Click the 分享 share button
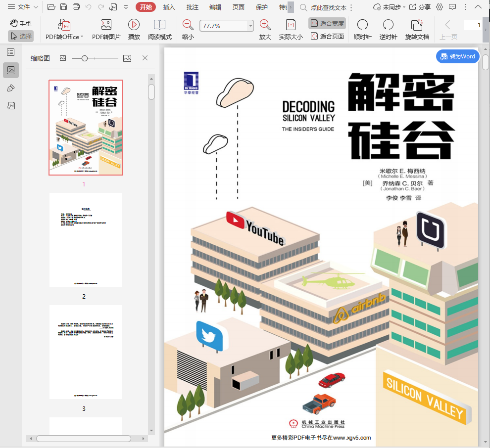Viewport: 490px width, 448px height. point(420,7)
